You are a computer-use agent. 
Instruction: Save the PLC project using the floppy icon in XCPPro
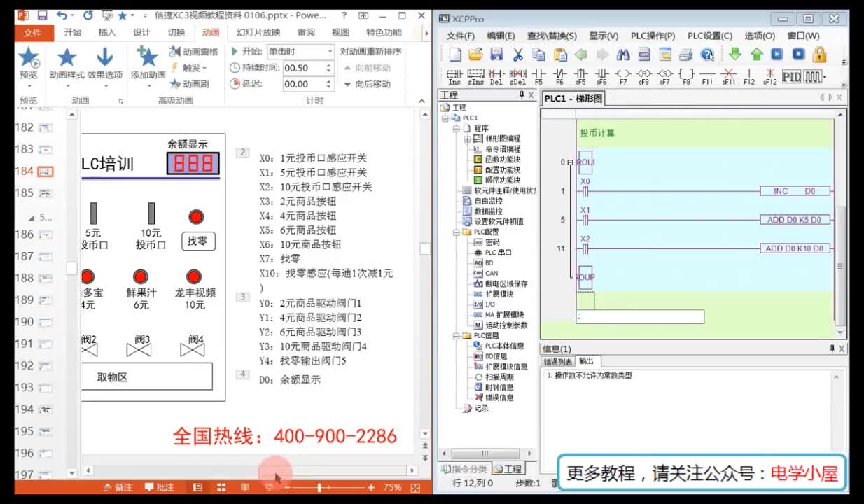[496, 55]
